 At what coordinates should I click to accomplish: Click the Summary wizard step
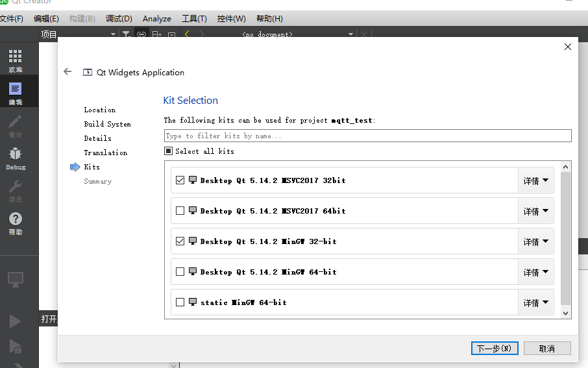click(97, 181)
